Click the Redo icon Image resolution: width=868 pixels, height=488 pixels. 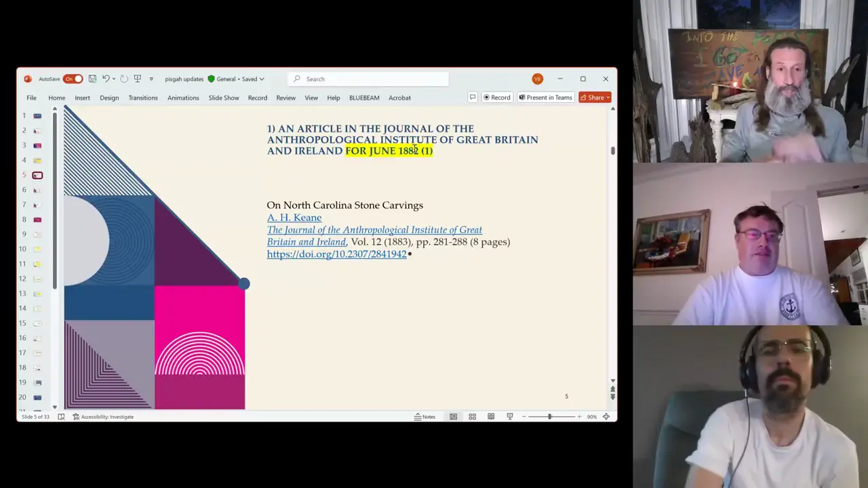pyautogui.click(x=124, y=79)
